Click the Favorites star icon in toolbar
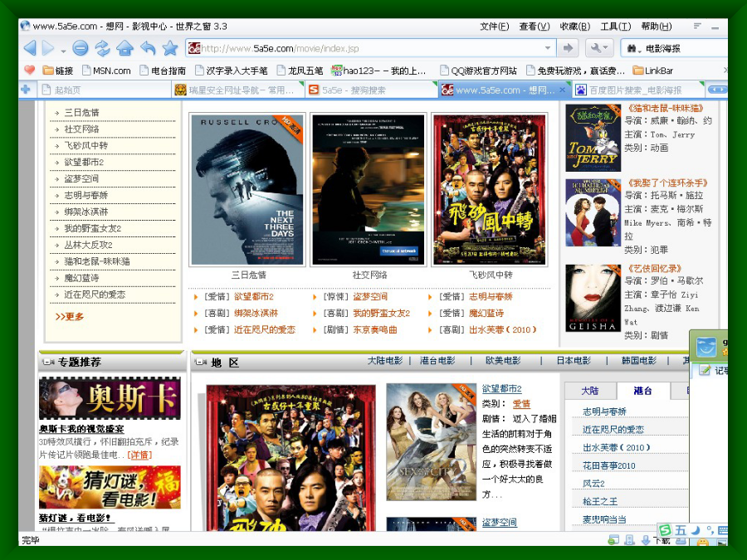This screenshot has height=560, width=747. 170,48
